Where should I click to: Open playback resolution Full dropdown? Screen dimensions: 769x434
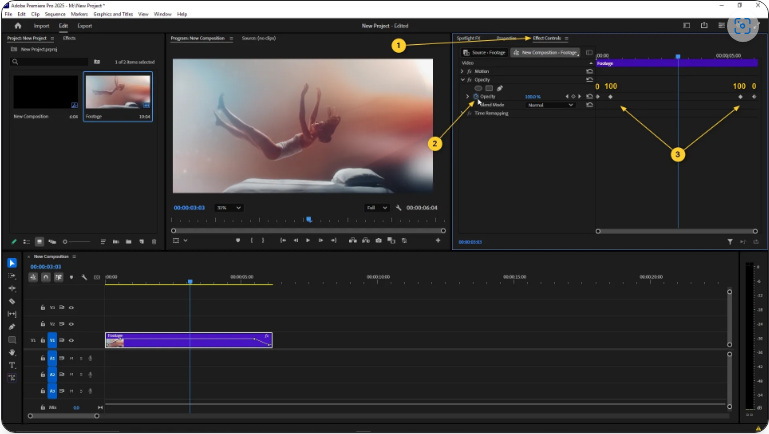pos(377,208)
